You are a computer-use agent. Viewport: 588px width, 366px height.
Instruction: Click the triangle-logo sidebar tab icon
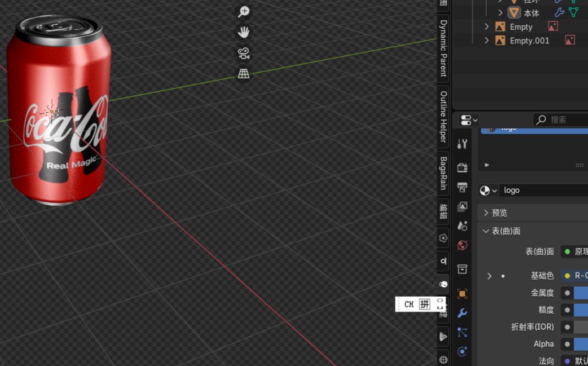coord(443,336)
